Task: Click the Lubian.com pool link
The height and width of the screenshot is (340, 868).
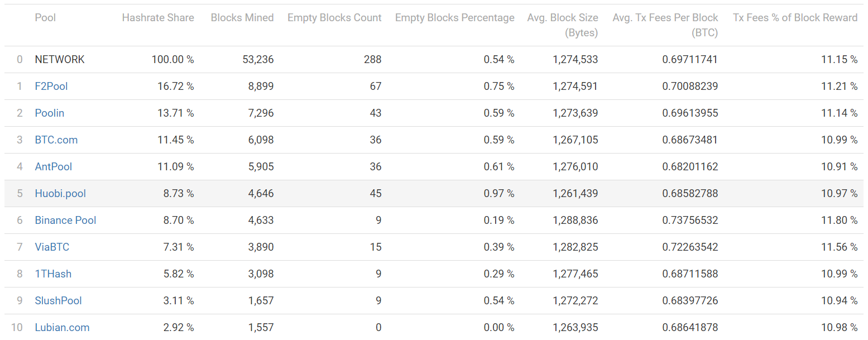Action: (x=62, y=327)
